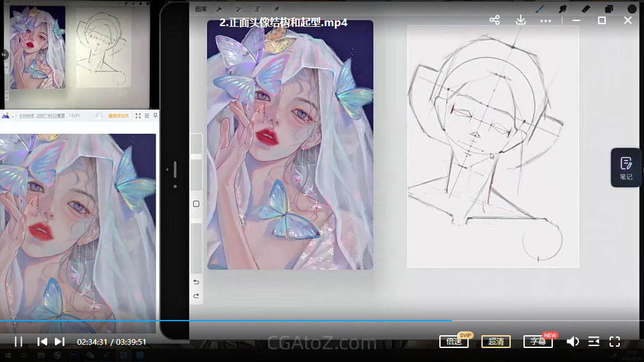Pin the image viewer window on top
The width and height of the screenshot is (644, 362).
coord(154,115)
